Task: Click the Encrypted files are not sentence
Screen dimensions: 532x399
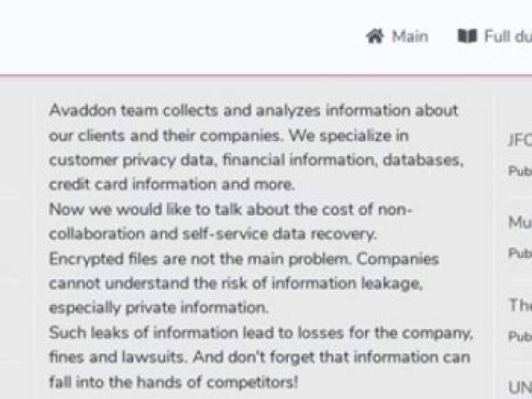Action: click(x=200, y=258)
